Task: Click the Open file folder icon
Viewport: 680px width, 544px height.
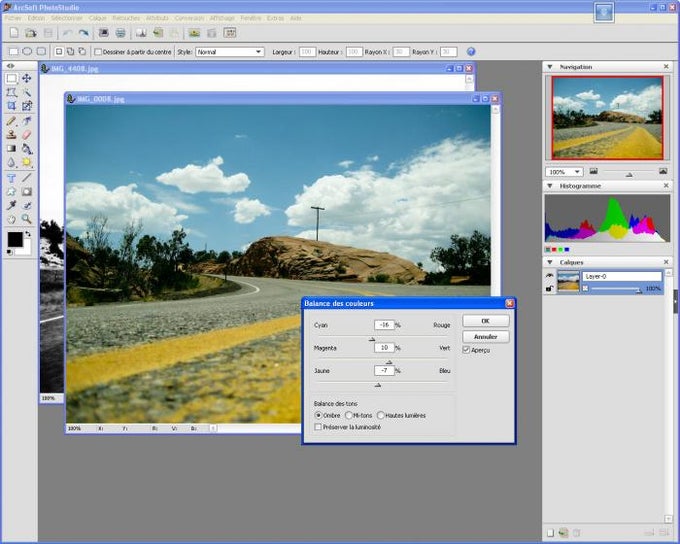Action: click(x=30, y=33)
